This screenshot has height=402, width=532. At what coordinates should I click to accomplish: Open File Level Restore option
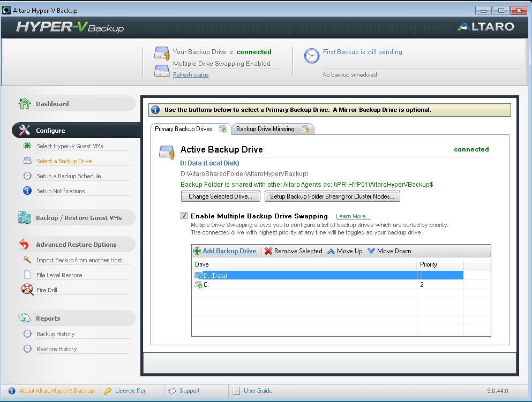pos(59,275)
